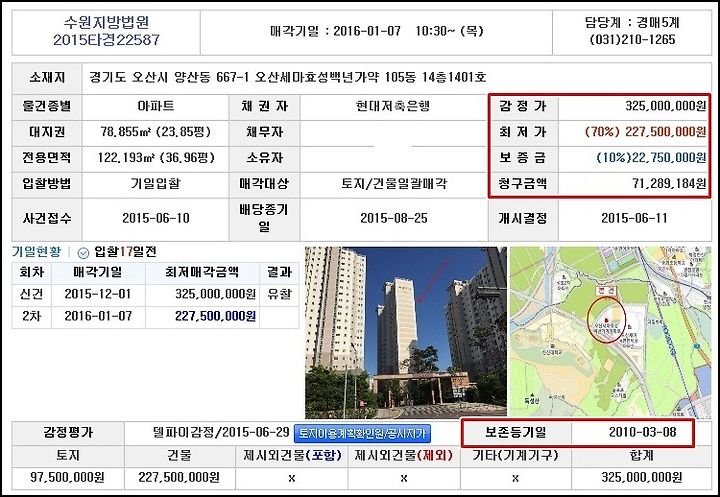720x497 pixels.
Task: Select dividend deadline date 2015-08-25
Action: pos(394,218)
